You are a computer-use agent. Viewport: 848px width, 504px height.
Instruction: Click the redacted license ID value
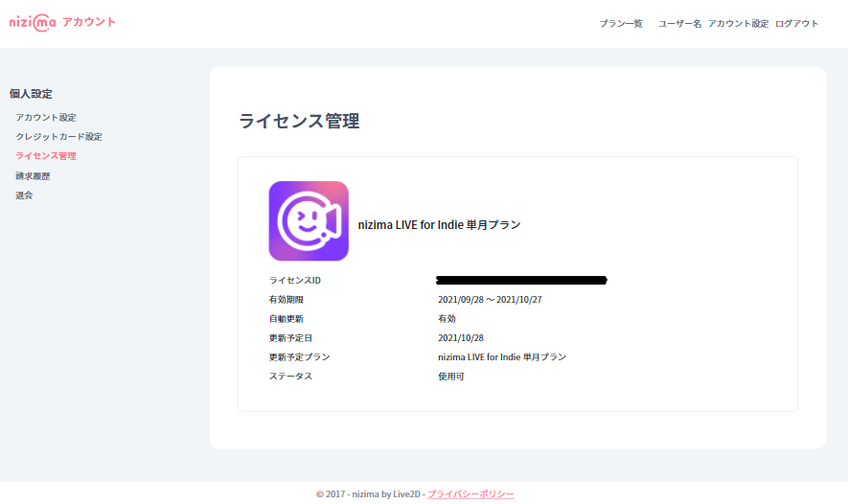coord(522,280)
